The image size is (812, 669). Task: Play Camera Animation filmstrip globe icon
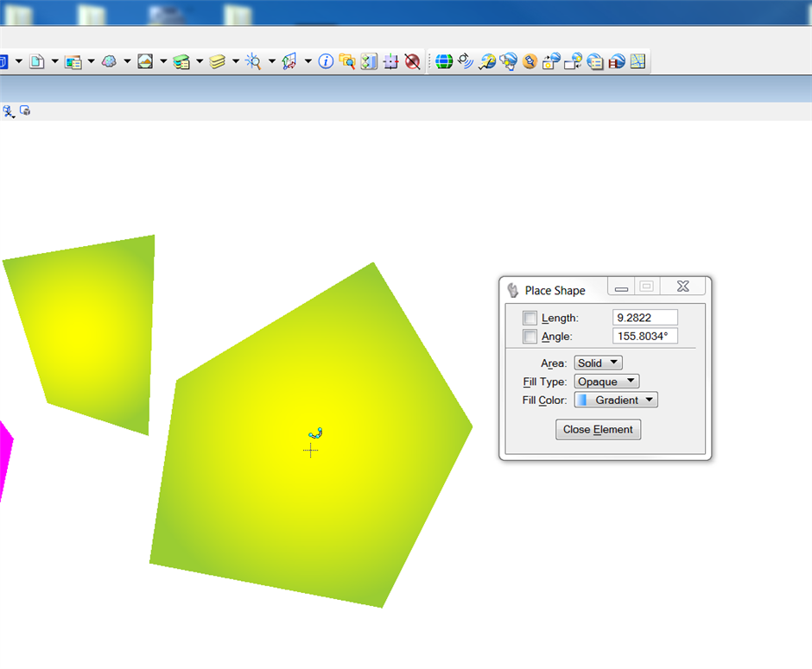pyautogui.click(x=617, y=61)
